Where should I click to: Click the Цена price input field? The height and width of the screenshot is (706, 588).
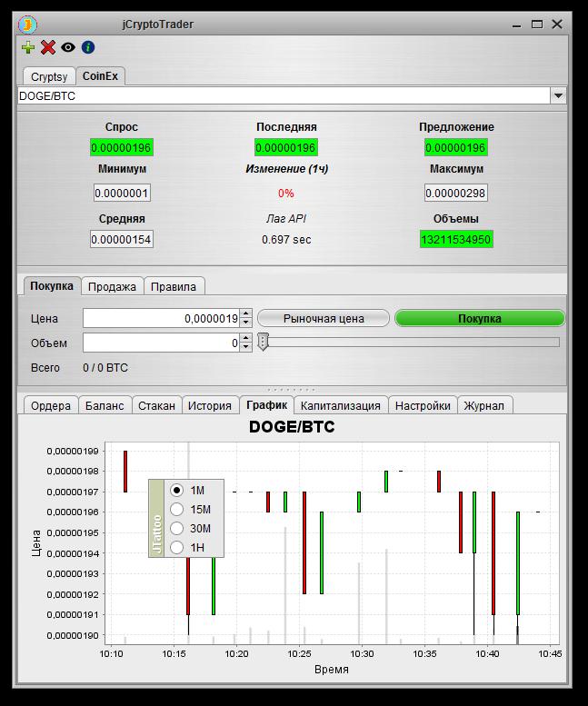(x=161, y=318)
